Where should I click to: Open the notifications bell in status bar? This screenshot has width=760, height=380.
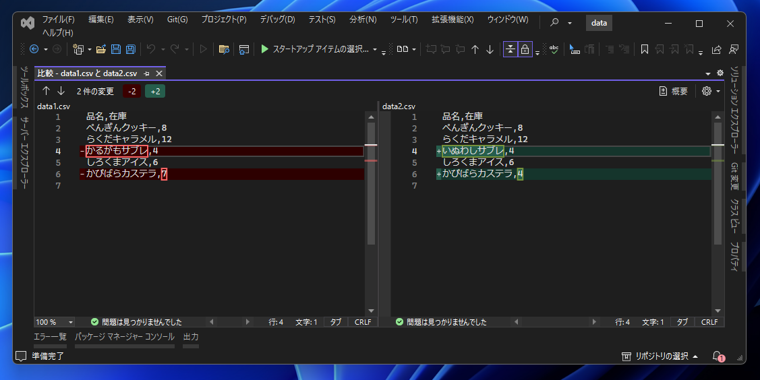[718, 356]
